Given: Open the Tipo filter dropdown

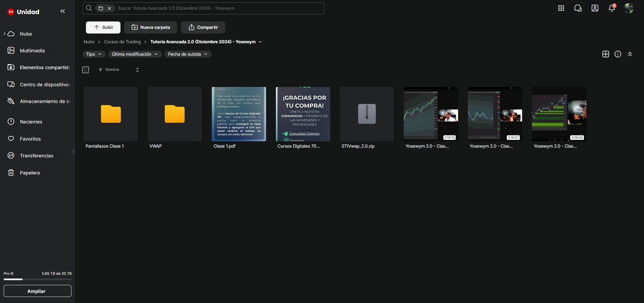Looking at the screenshot, I should 94,54.
